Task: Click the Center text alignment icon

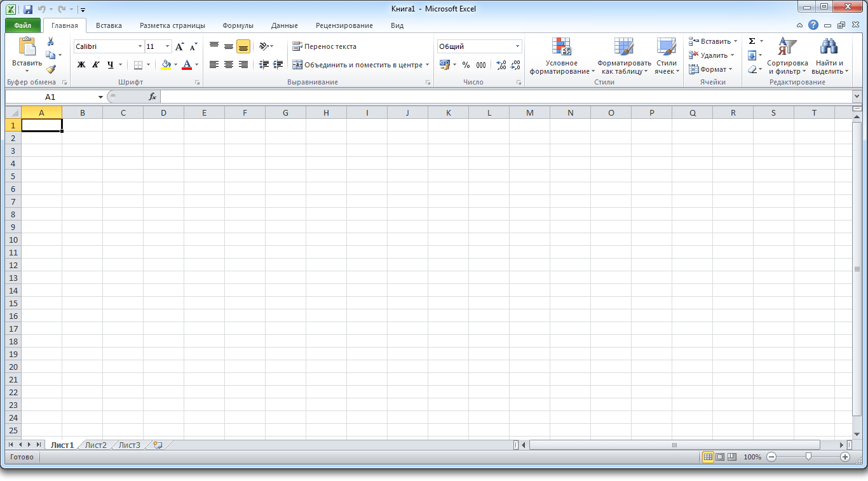Action: tap(229, 65)
